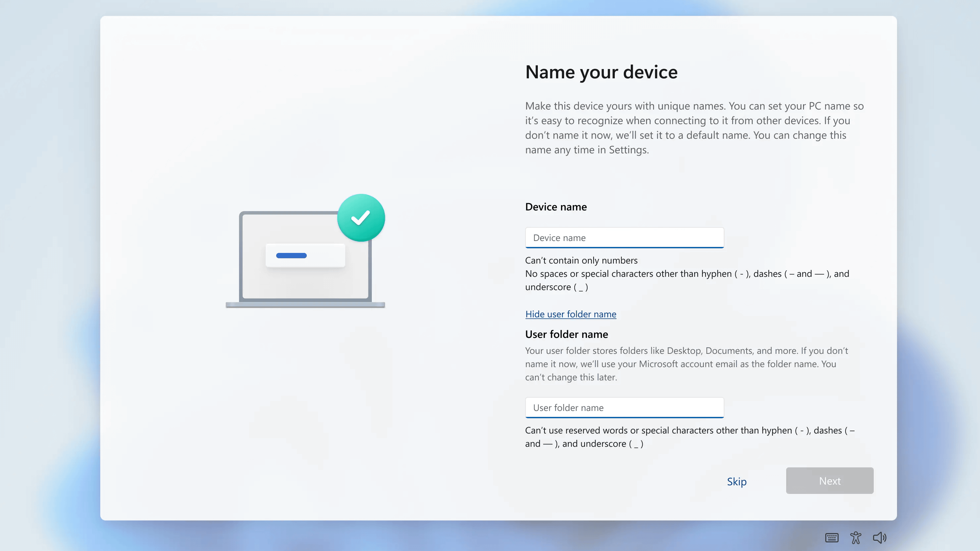
Task: Click the laptop illustration's base
Action: tap(305, 305)
